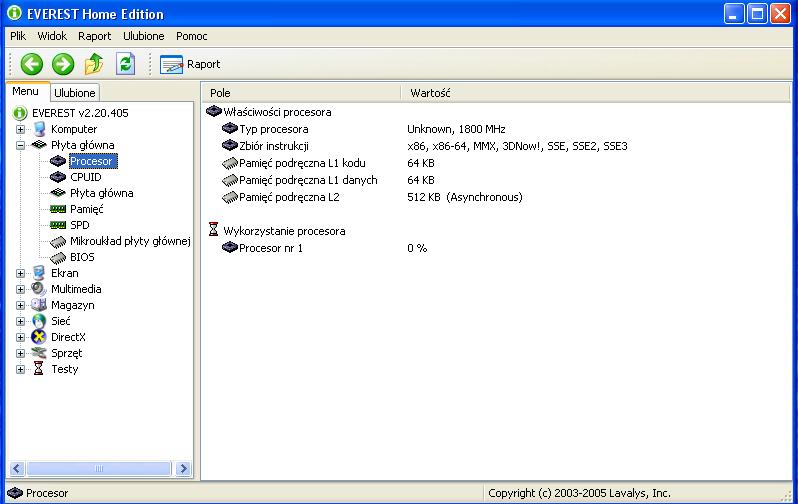Open the Pomoc menu
The width and height of the screenshot is (798, 504).
(191, 36)
